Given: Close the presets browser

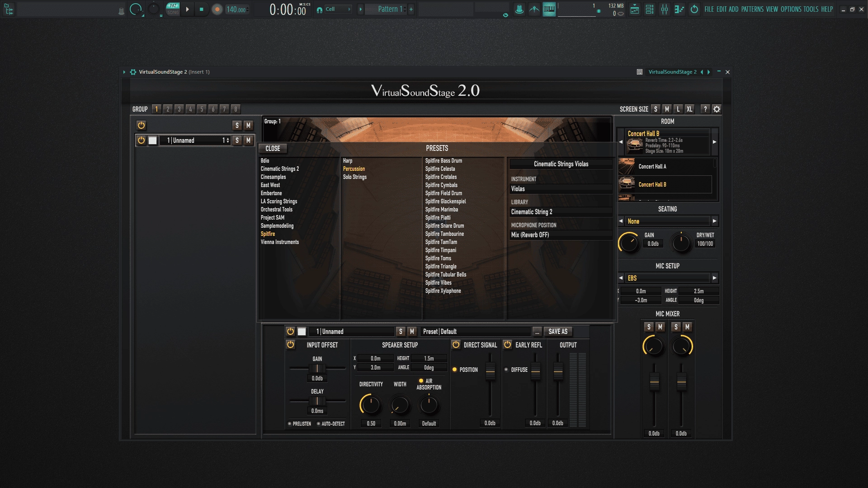Looking at the screenshot, I should pos(273,148).
